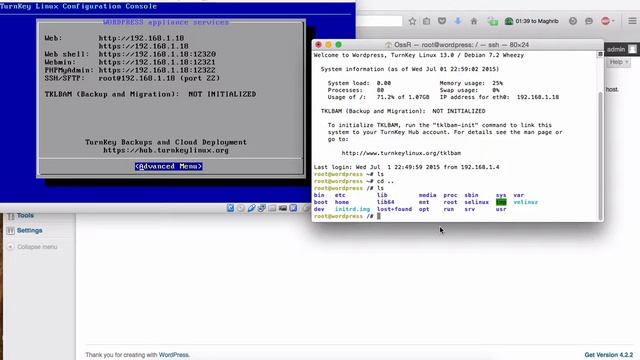The image size is (640, 360).
Task: Select the Advanced Menu button in console
Action: click(169, 166)
